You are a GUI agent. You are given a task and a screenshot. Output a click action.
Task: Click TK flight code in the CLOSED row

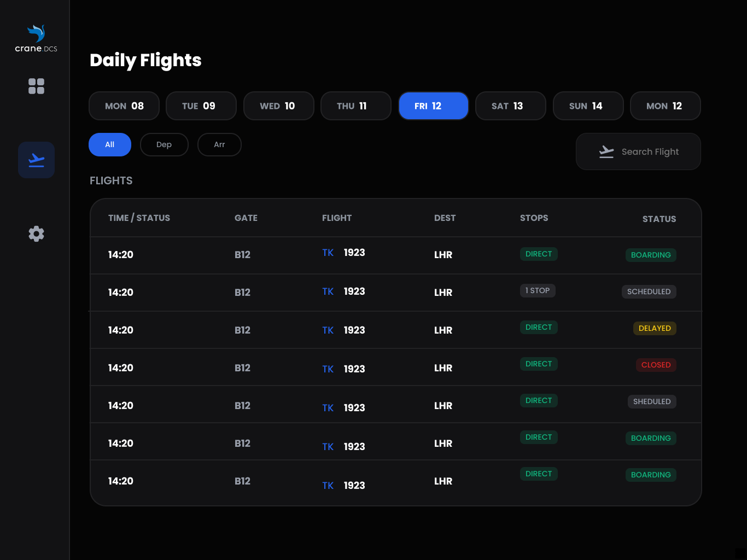pos(328,369)
